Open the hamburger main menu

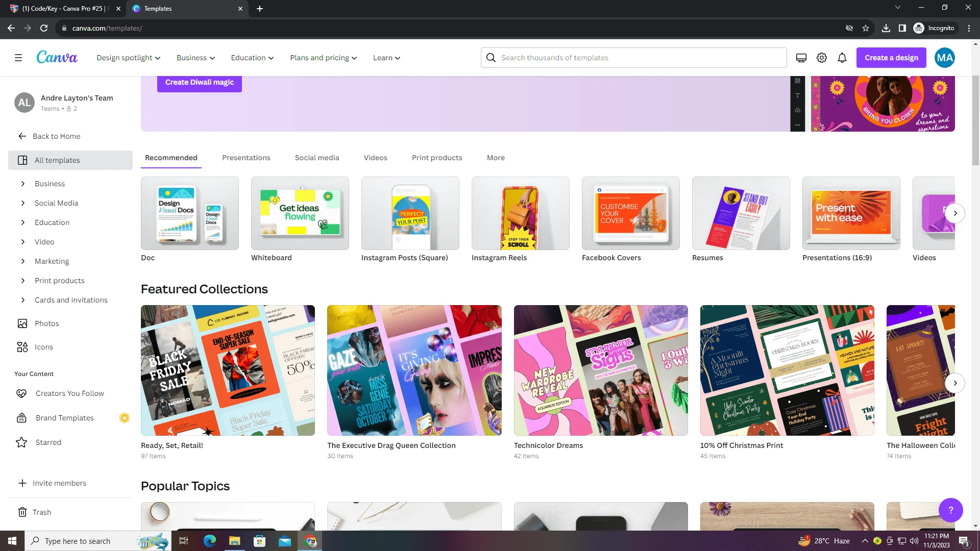[18, 58]
